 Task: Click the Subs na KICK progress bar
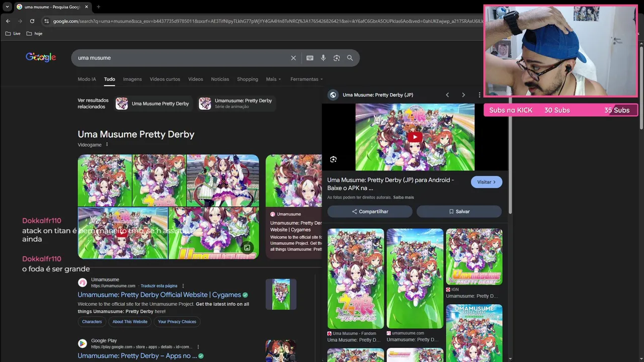click(560, 110)
